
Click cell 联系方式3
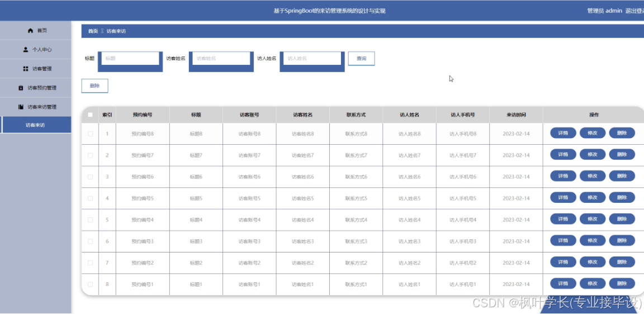(x=356, y=241)
